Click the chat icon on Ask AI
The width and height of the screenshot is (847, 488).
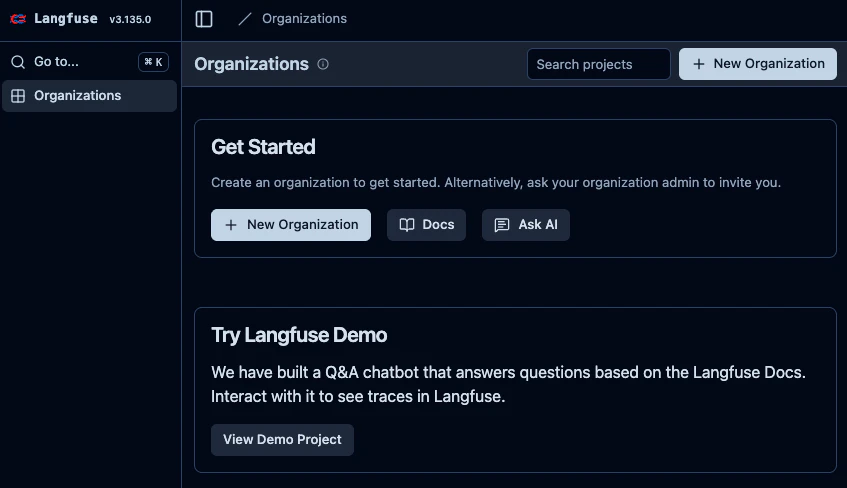[x=502, y=225]
